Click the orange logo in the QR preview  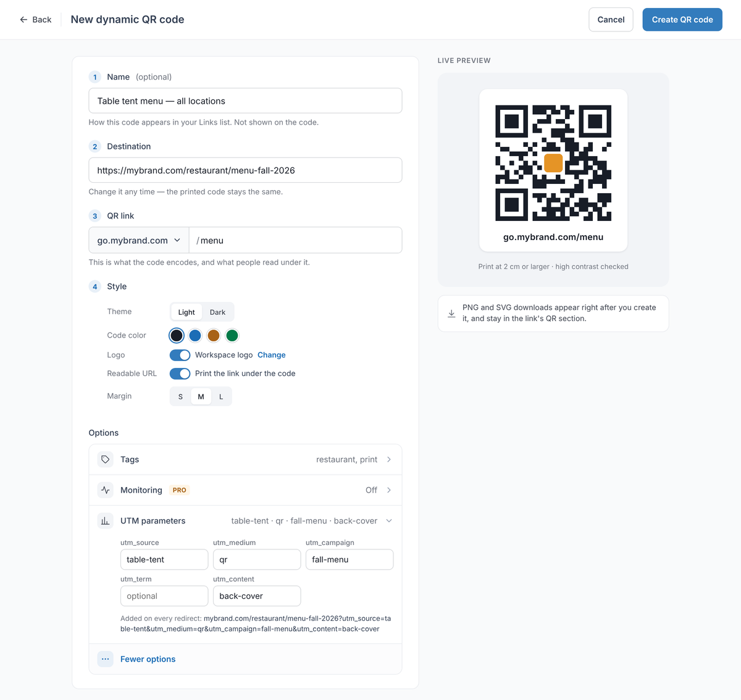(553, 163)
